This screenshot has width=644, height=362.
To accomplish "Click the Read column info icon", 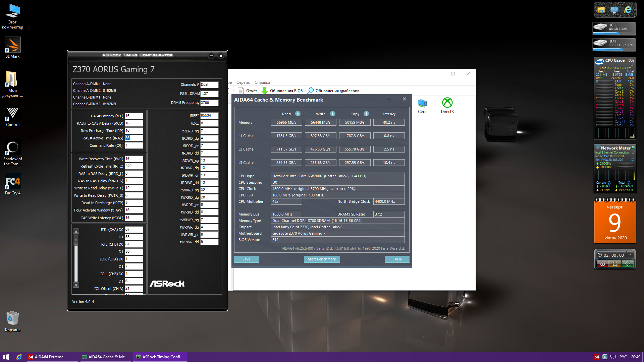I will coord(298,114).
